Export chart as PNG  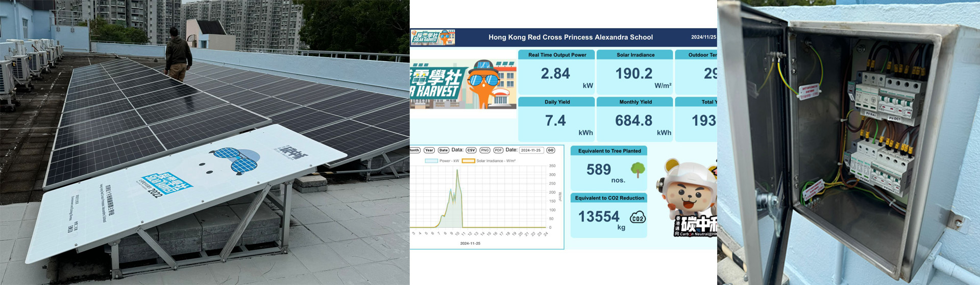[485, 150]
